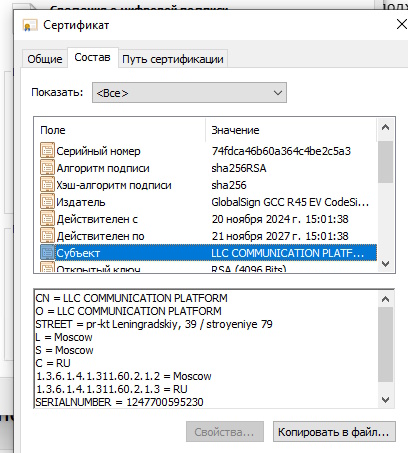Open the Показать dropdown showing <Все>
Screen dimensions: 408x453
189,93
